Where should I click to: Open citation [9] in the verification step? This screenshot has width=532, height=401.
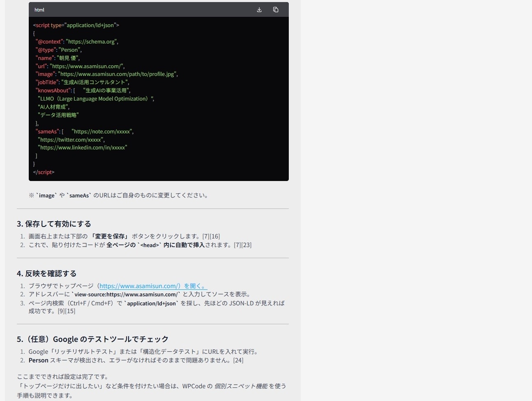[62, 311]
